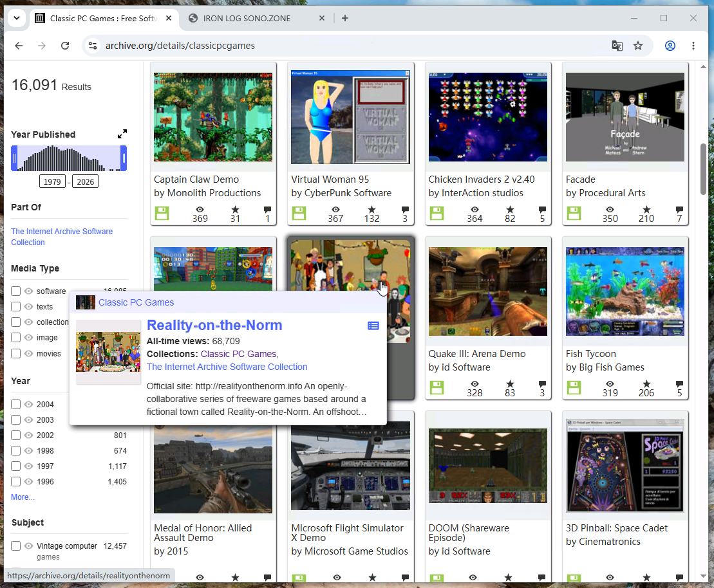Image resolution: width=714 pixels, height=588 pixels.
Task: Click the Quake III floppy disk icon
Action: pyautogui.click(x=437, y=388)
